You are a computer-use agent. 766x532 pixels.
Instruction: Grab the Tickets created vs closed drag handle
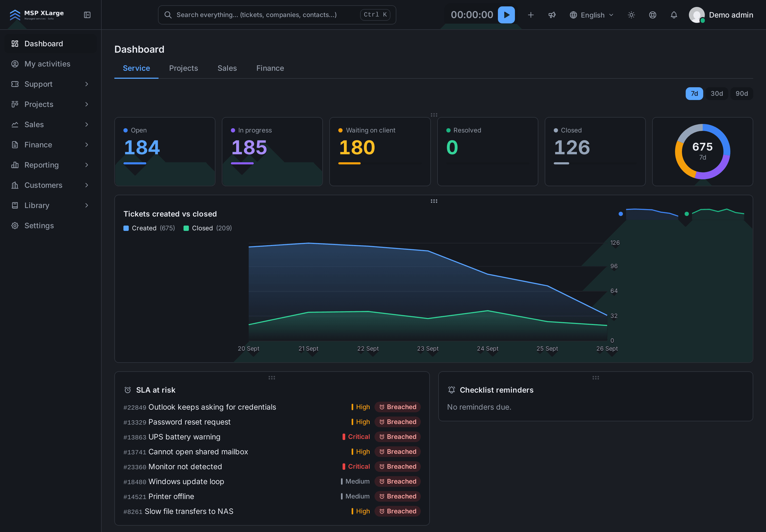(x=434, y=201)
